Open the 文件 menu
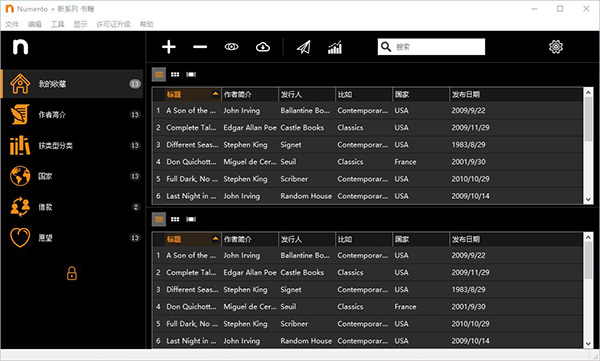 pos(12,24)
